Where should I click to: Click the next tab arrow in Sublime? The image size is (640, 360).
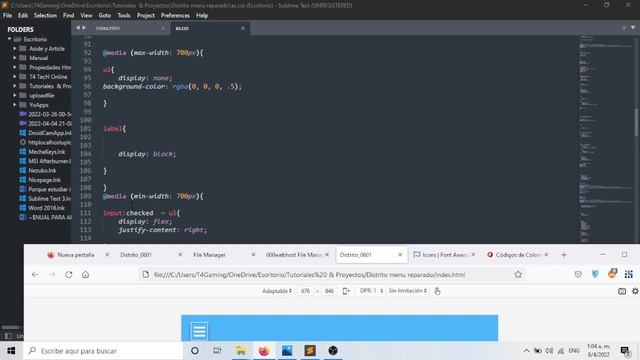pyautogui.click(x=84, y=28)
